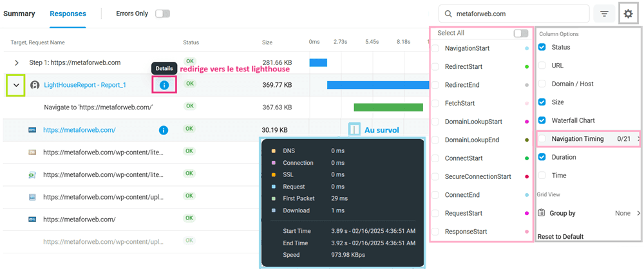Check the ResponseStart option

coord(435,232)
